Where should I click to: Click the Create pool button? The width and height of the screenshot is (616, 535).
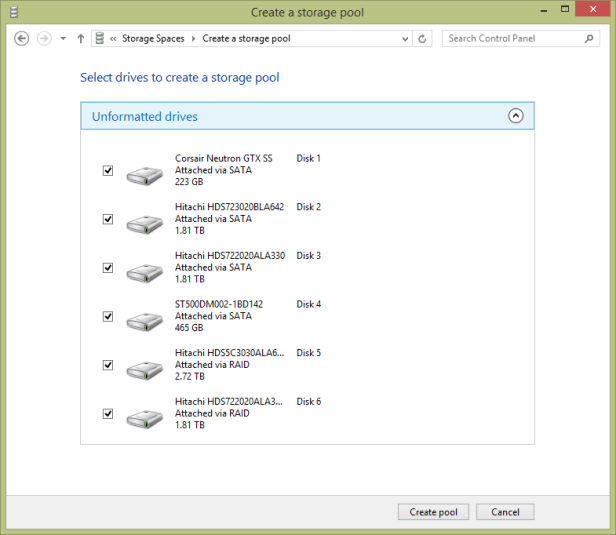point(433,512)
